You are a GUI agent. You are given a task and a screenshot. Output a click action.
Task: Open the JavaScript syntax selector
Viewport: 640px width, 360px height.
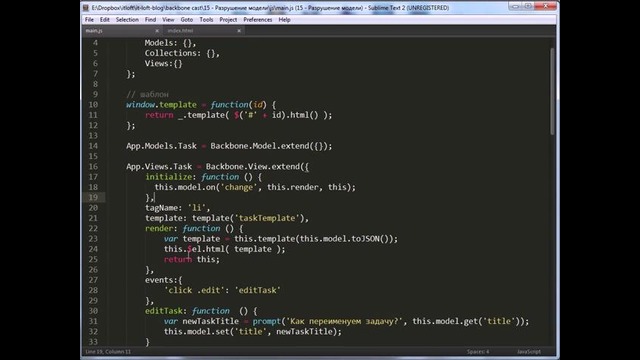529,351
